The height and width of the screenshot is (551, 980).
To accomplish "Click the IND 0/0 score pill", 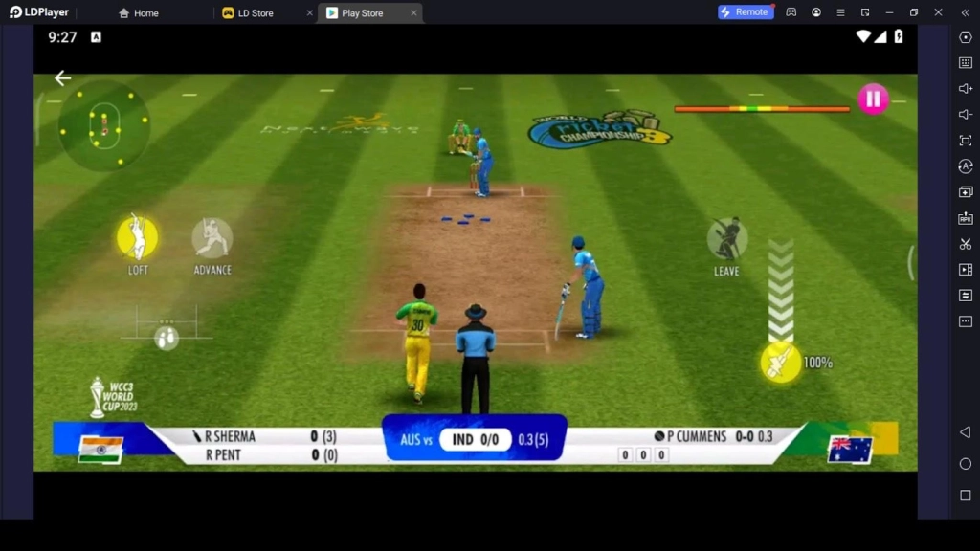I will click(x=476, y=440).
